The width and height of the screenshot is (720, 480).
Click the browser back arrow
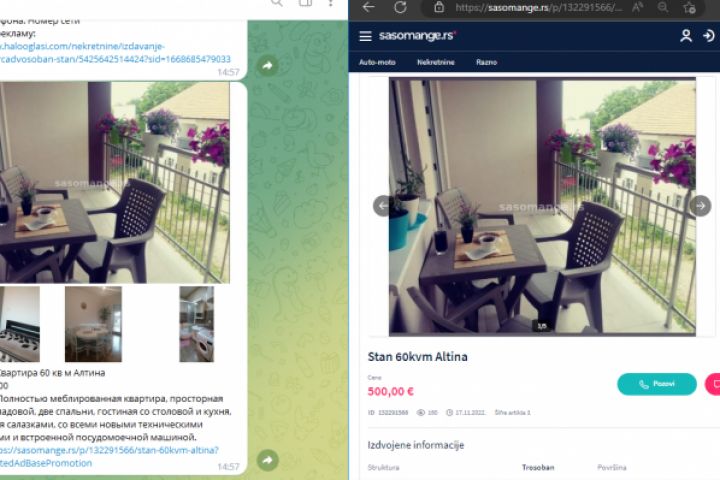[369, 7]
